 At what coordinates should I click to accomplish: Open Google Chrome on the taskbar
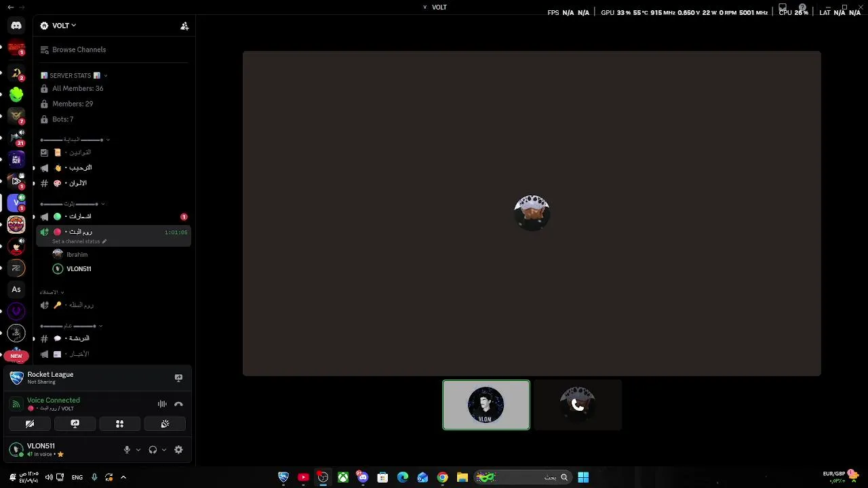point(442,477)
